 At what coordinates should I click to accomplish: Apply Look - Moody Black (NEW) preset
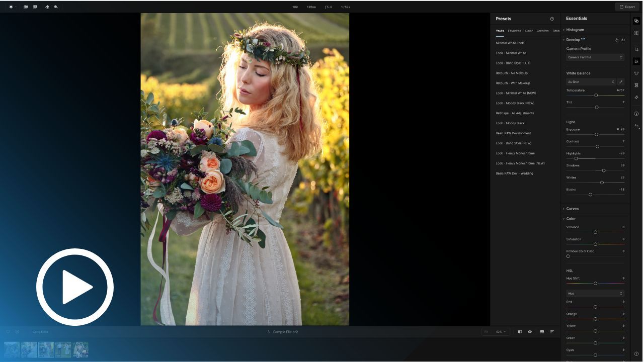[x=515, y=103]
